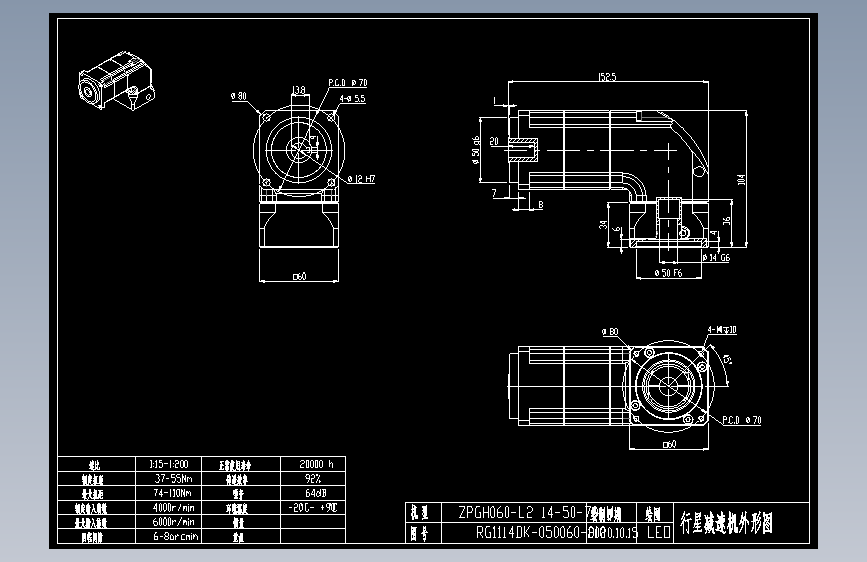Click the 74-110Nm torque cell
The image size is (867, 562).
coord(169,493)
